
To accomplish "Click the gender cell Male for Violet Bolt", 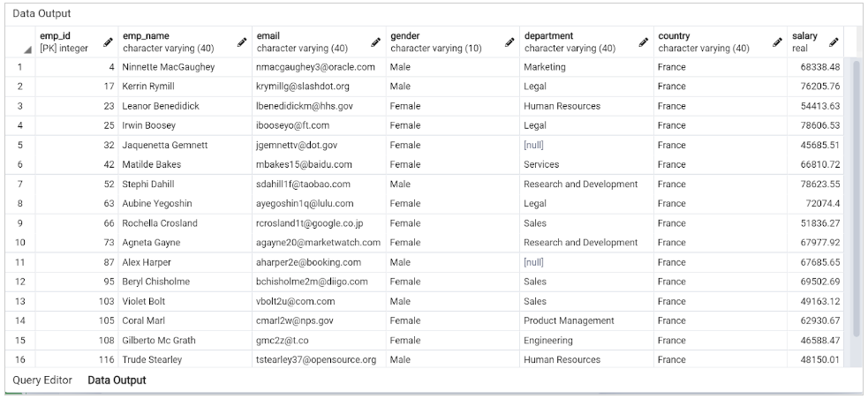I will (453, 301).
